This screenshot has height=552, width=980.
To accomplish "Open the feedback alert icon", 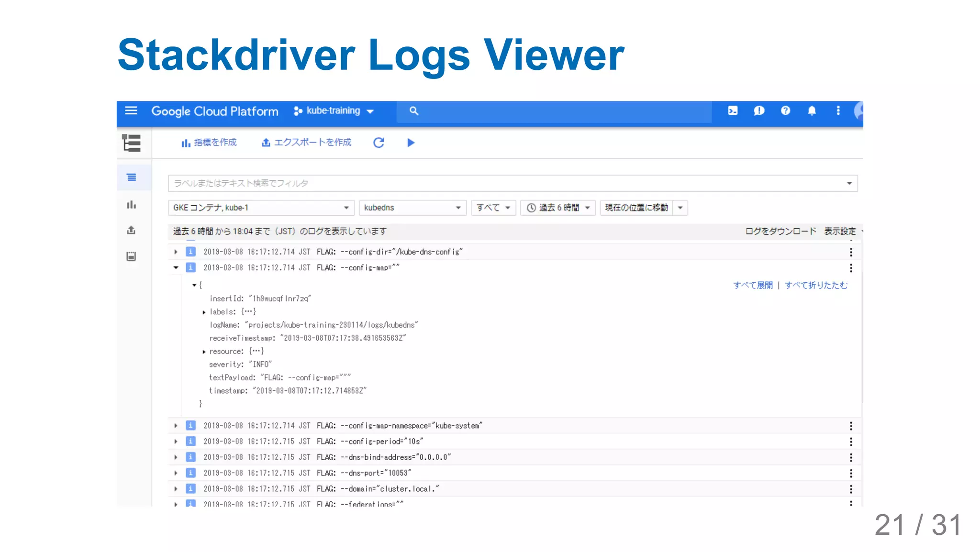I will (x=759, y=111).
